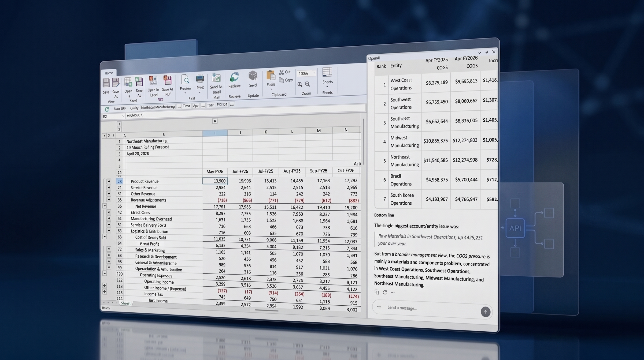Click the Paste clipboard icon
This screenshot has height=360, width=644.
(x=271, y=75)
